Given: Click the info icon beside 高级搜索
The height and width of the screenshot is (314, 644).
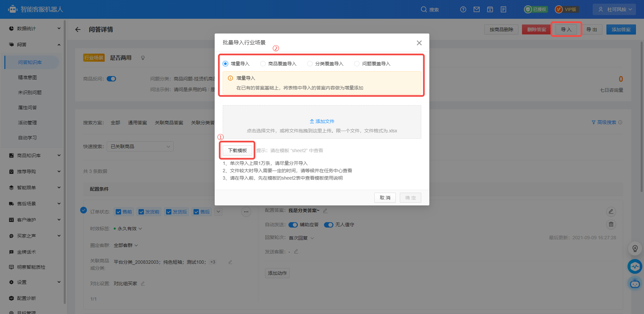Looking at the screenshot, I should (x=620, y=122).
